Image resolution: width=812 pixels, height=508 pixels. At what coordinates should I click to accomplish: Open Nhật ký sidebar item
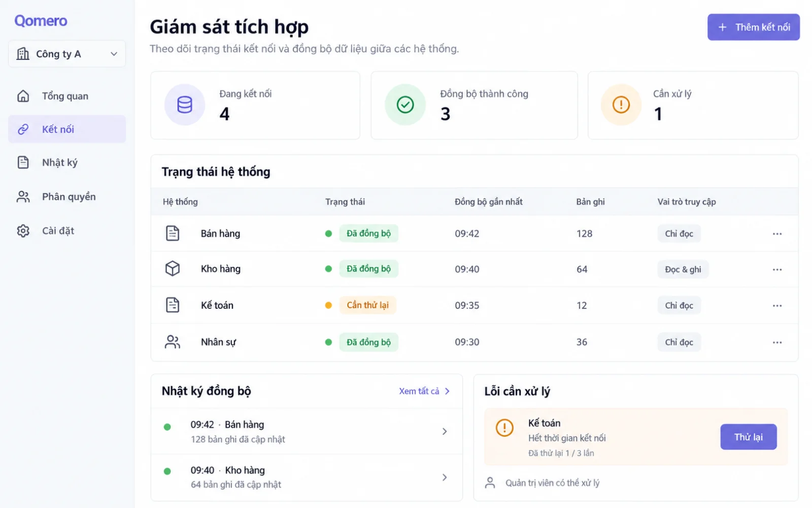(67, 163)
